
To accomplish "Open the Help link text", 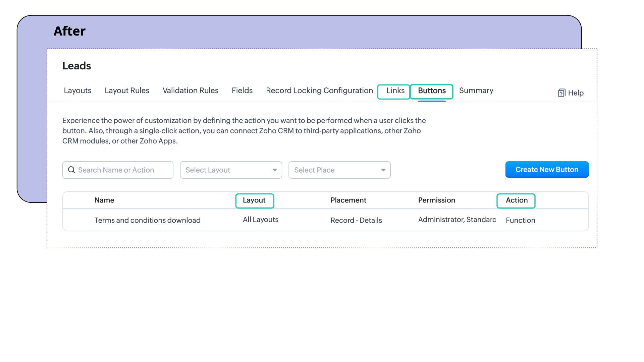I will [x=576, y=93].
